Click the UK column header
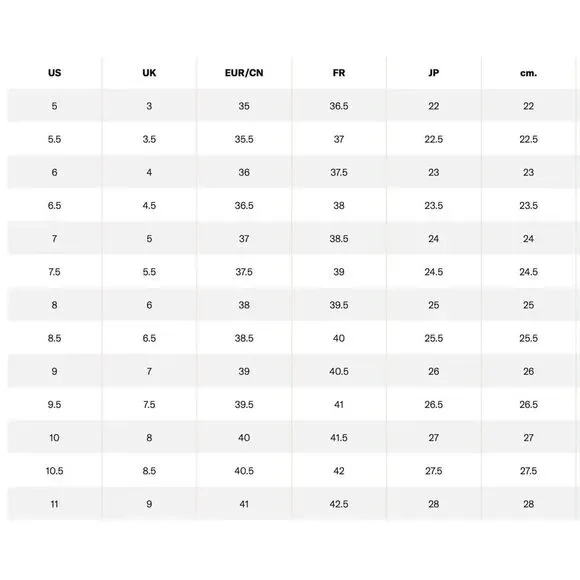Image resolution: width=580 pixels, height=580 pixels. click(149, 73)
